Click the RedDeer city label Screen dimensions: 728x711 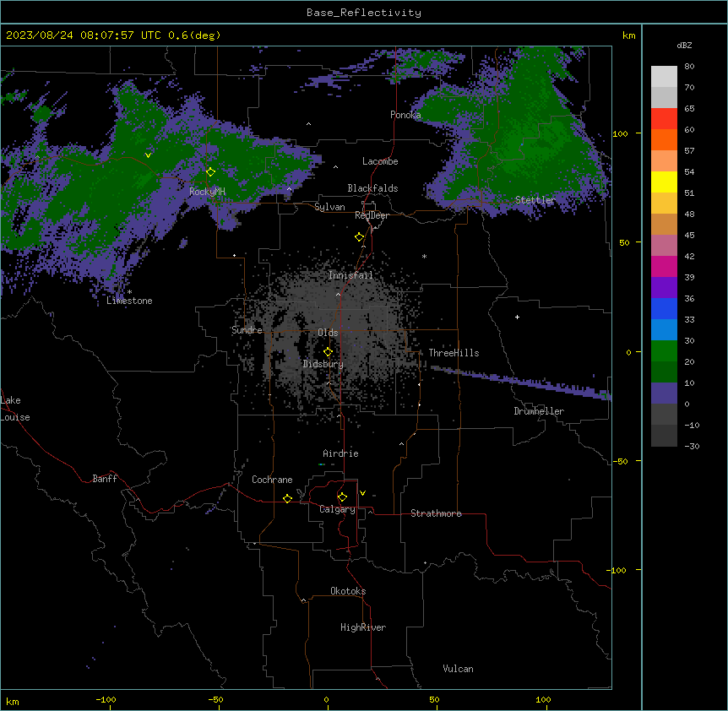(372, 215)
